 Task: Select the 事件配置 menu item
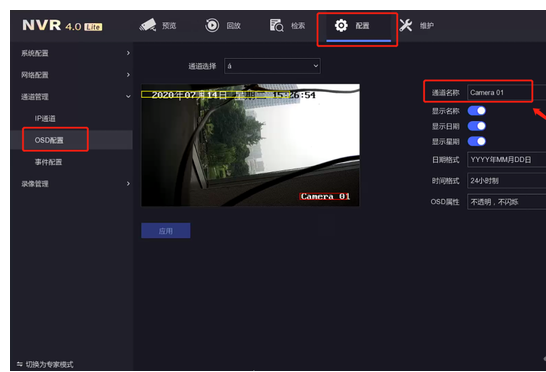tap(48, 162)
